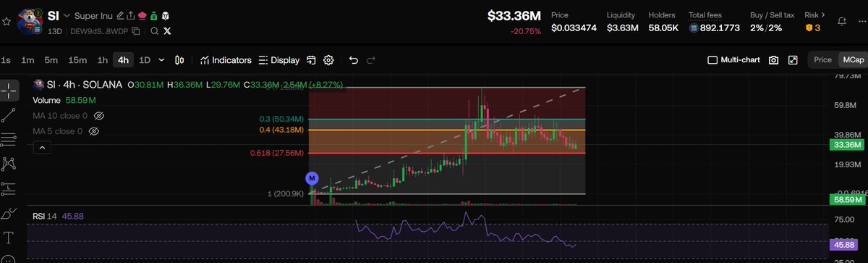Select the forecast/position measurement tool
The height and width of the screenshot is (263, 868).
tap(9, 188)
